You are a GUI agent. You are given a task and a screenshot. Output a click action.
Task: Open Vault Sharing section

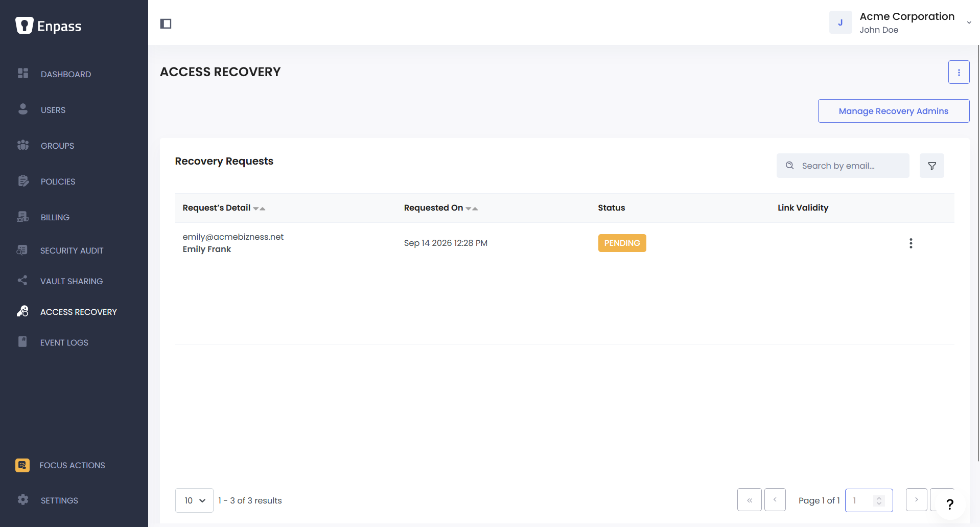pyautogui.click(x=72, y=281)
